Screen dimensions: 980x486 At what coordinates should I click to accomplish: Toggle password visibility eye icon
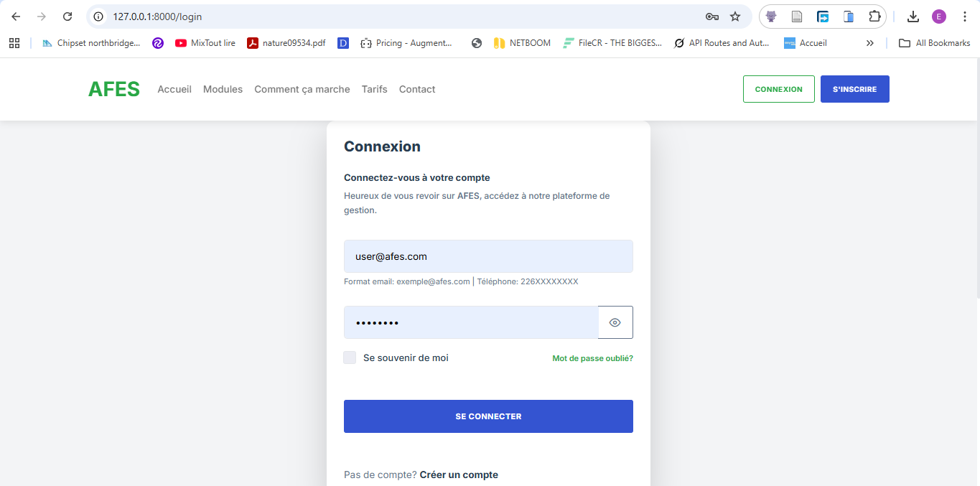(x=615, y=322)
